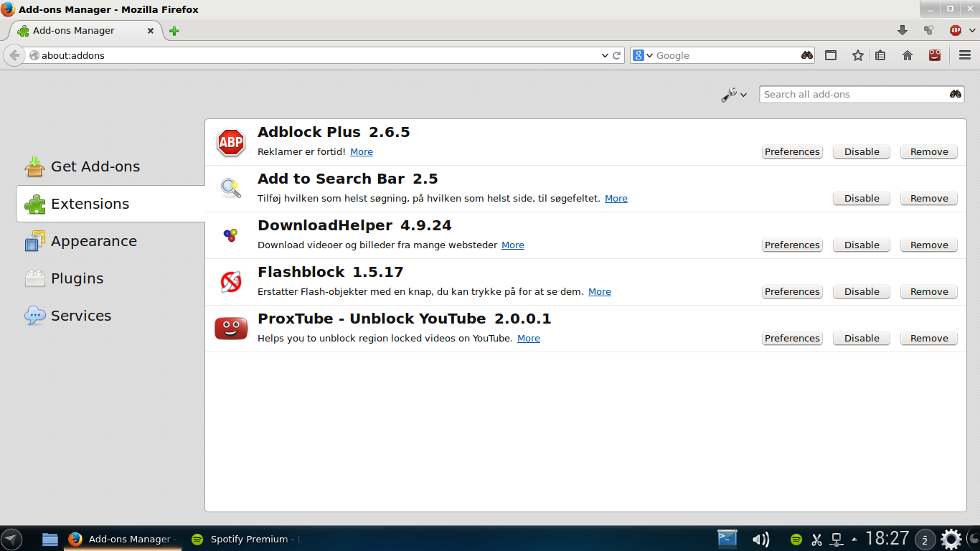This screenshot has height=551, width=980.
Task: Open the terminal icon in panel
Action: 728,538
